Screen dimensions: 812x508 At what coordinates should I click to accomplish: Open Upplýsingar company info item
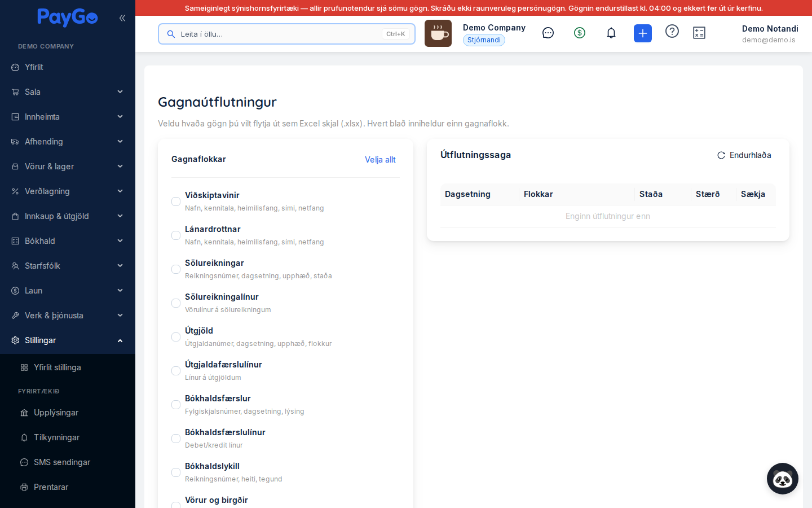coord(68,413)
